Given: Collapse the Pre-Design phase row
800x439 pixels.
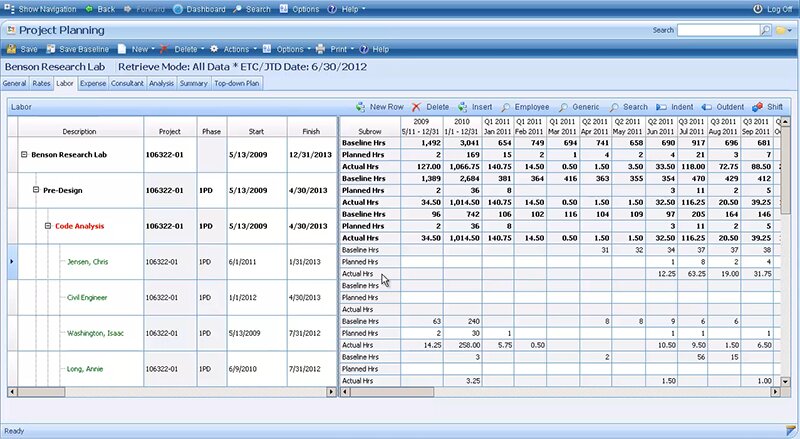Looking at the screenshot, I should pos(35,190).
